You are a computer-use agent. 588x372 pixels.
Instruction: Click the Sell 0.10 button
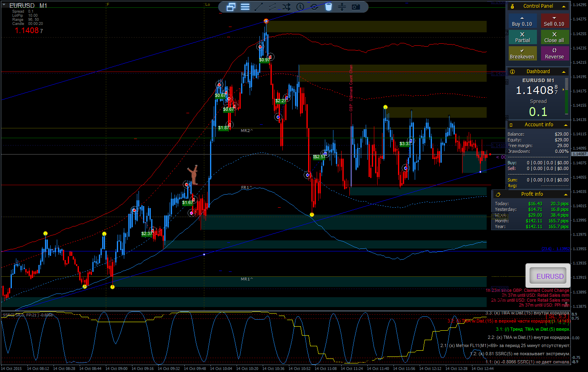(x=554, y=21)
